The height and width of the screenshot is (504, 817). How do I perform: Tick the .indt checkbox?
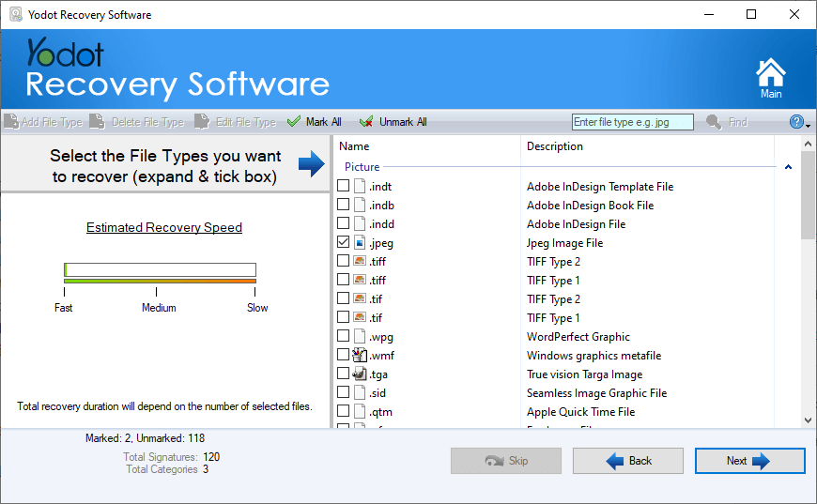pos(344,186)
